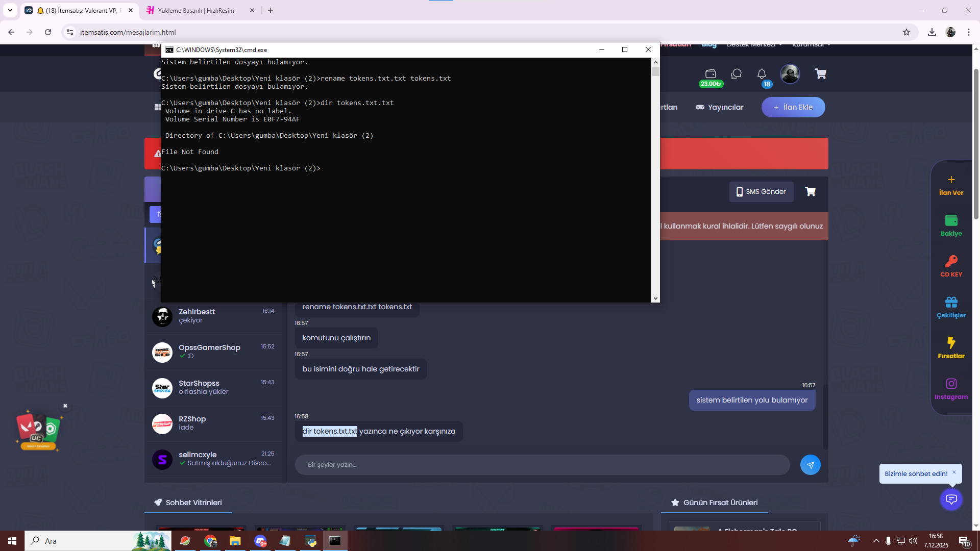Viewport: 980px width, 551px height.
Task: Open the profile avatar in site header
Action: tap(790, 74)
